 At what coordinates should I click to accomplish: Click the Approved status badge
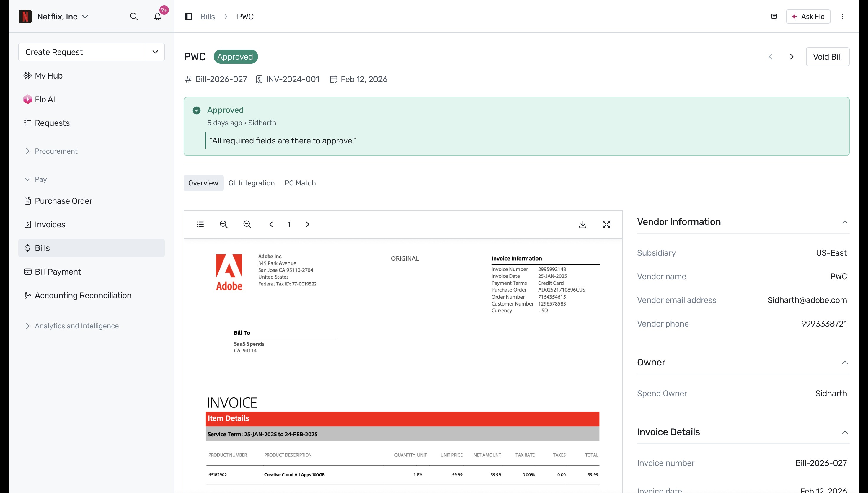(235, 57)
